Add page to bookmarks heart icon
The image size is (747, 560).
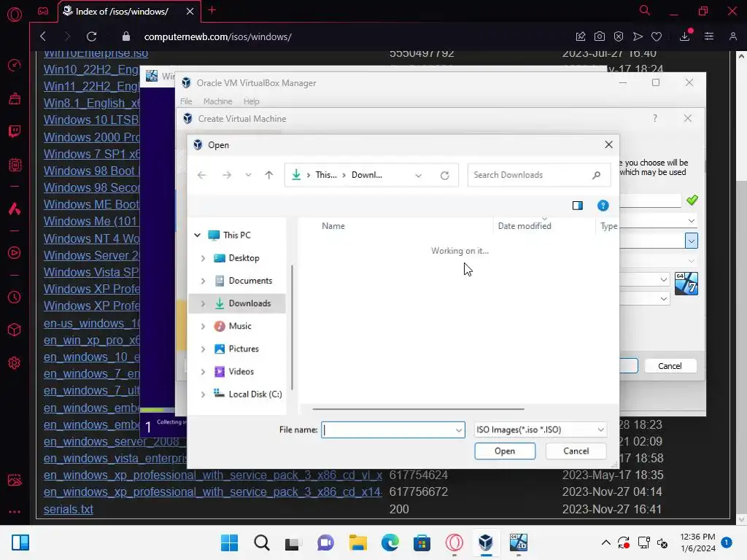[x=657, y=36]
